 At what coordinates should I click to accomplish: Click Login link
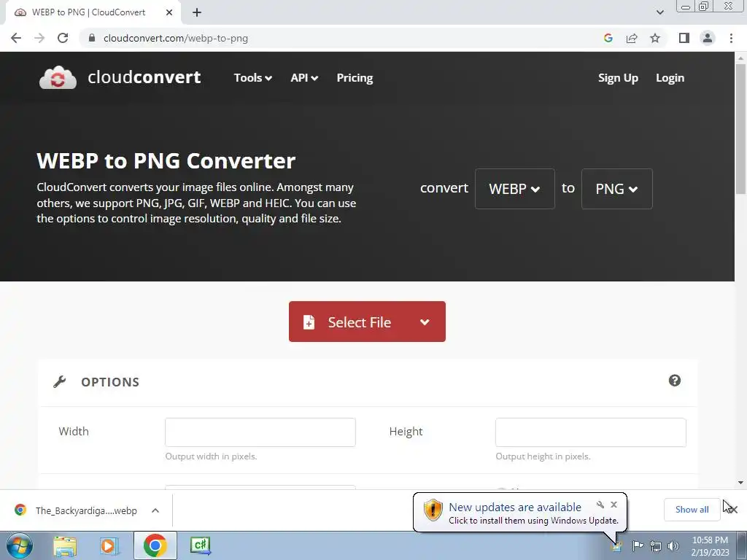coord(670,77)
